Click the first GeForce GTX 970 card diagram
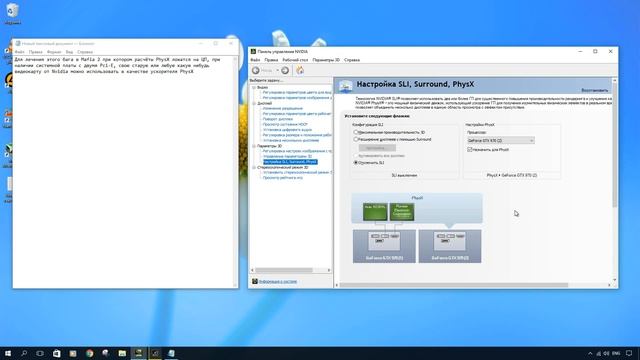The image size is (640, 360). point(384,246)
